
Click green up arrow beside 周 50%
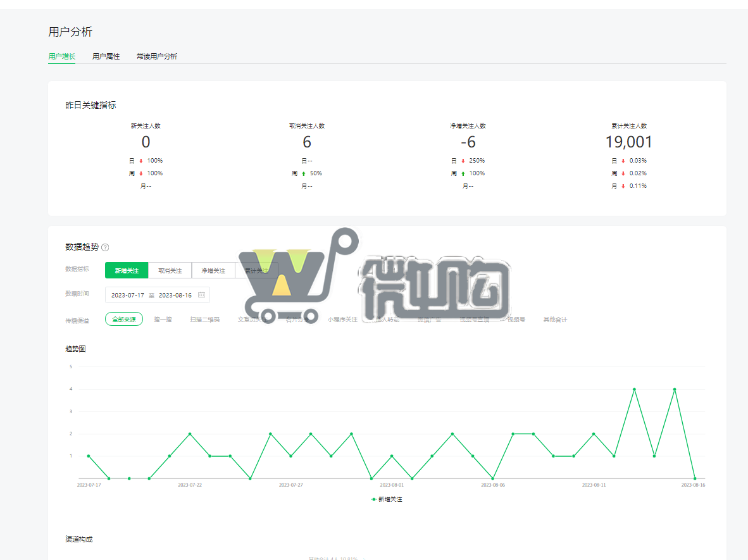(303, 173)
